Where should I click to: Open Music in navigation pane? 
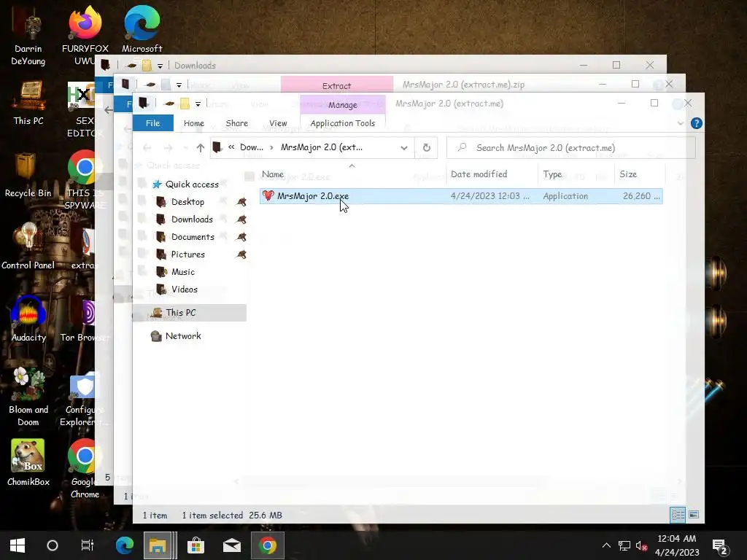[183, 272]
